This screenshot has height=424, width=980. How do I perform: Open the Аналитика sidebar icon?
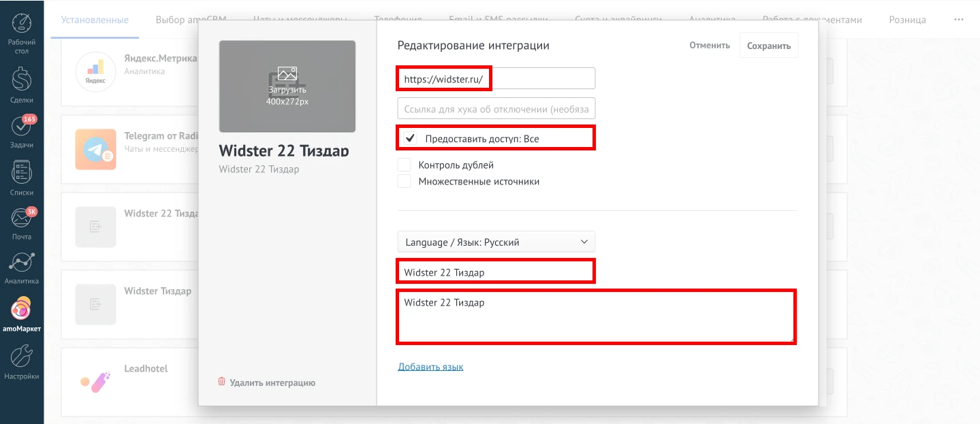click(22, 263)
